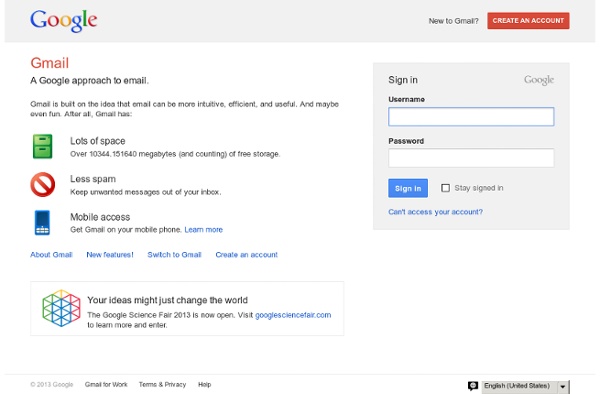The width and height of the screenshot is (600, 394).
Task: Click the New to Gmail? text
Action: coord(453,21)
